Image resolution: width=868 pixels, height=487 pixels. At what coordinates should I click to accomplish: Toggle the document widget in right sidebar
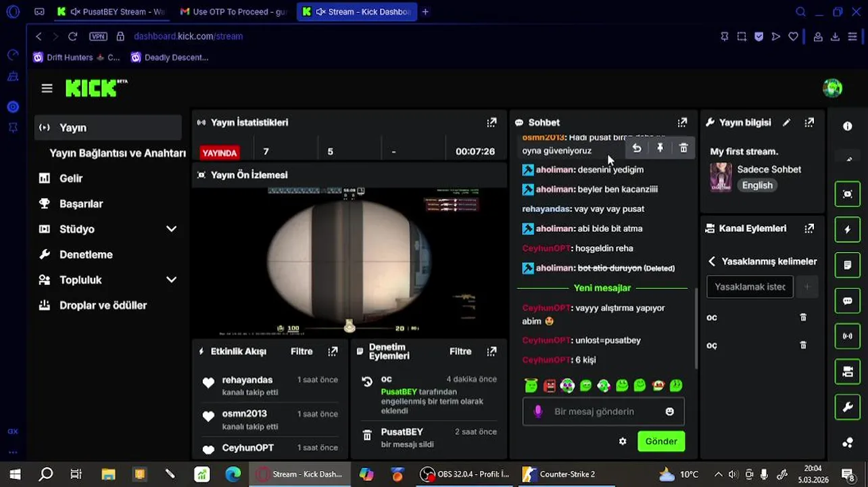[x=848, y=265]
